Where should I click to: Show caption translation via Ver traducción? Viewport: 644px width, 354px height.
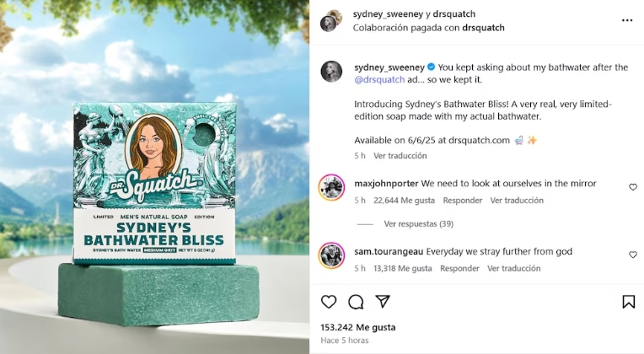pos(400,156)
